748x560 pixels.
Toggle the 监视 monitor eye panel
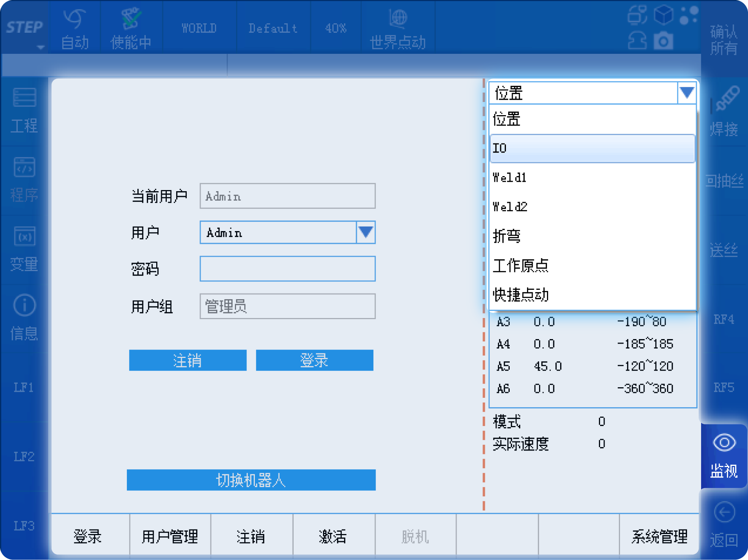(724, 456)
